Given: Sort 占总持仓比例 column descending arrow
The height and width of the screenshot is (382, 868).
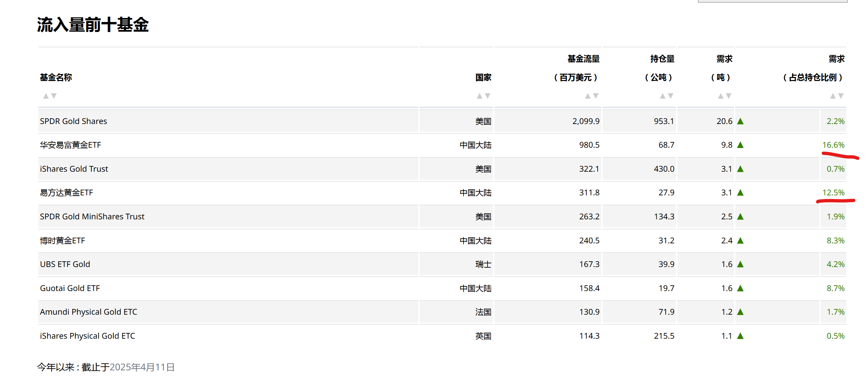Looking at the screenshot, I should coord(841,96).
